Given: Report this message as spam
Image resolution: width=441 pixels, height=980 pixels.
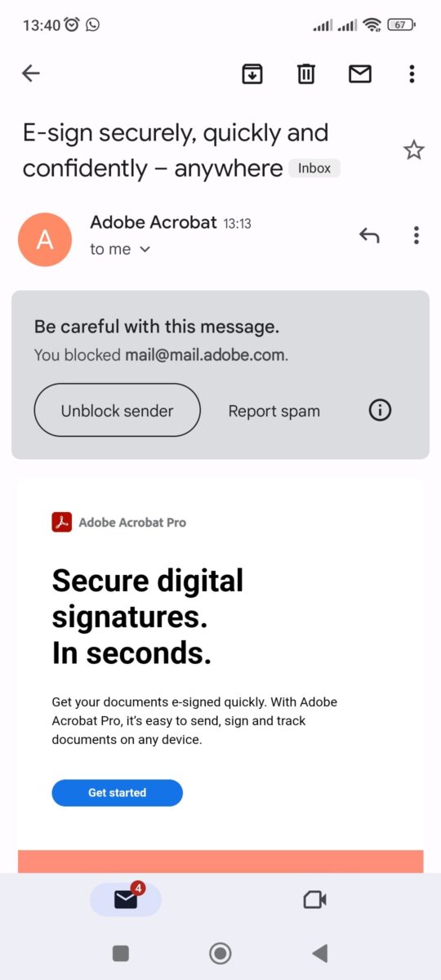Looking at the screenshot, I should coord(274,412).
